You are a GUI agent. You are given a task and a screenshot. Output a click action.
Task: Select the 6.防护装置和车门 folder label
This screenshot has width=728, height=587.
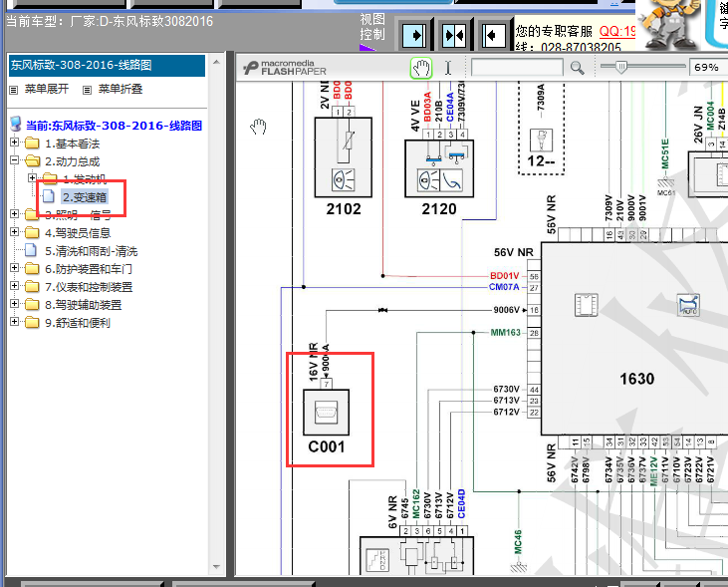[89, 269]
